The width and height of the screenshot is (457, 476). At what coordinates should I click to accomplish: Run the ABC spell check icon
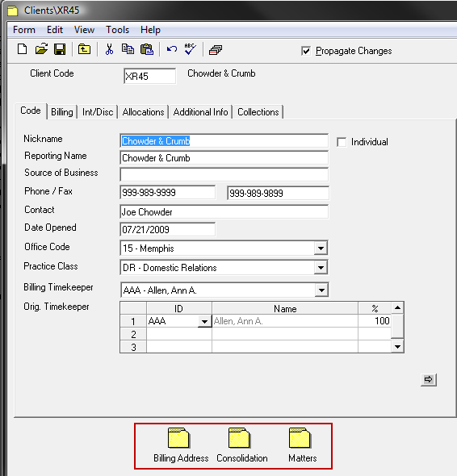(191, 49)
